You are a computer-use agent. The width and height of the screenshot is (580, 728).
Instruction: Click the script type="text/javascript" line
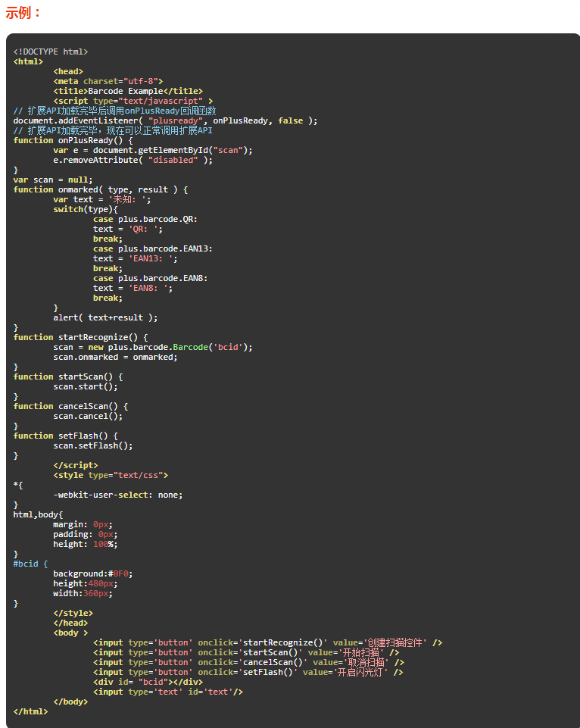[133, 101]
